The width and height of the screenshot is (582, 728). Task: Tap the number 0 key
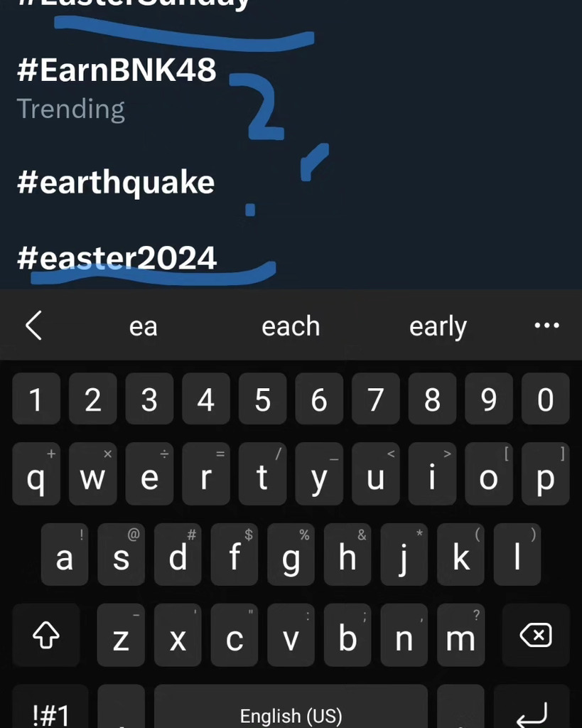(x=545, y=400)
